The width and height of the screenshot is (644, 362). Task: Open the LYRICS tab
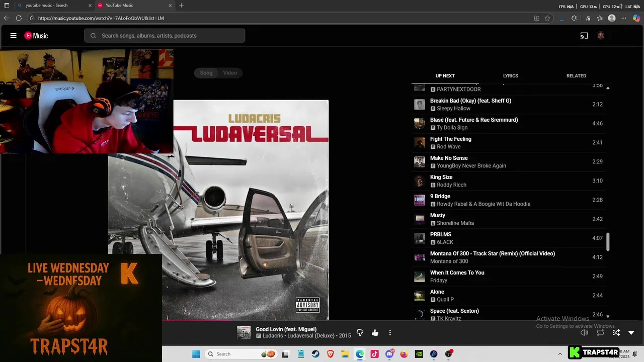click(510, 76)
